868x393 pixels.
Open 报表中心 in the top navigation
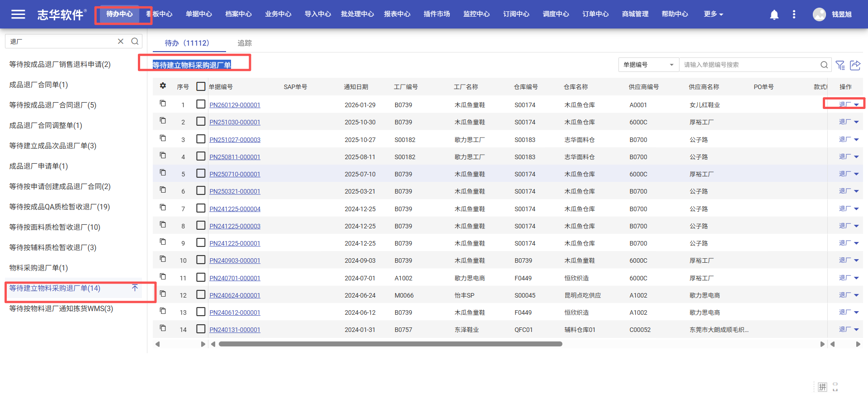pyautogui.click(x=397, y=14)
